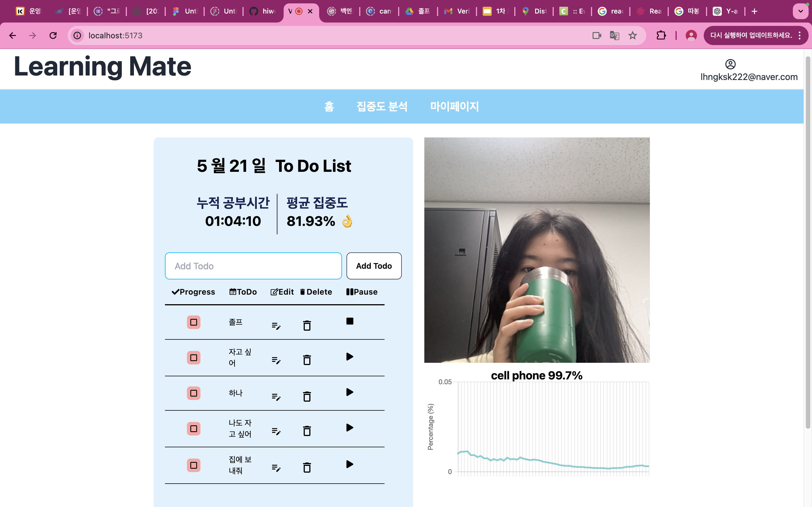Check the 졸프 progress checkbox
Viewport: 812px width, 507px height.
pos(194,322)
